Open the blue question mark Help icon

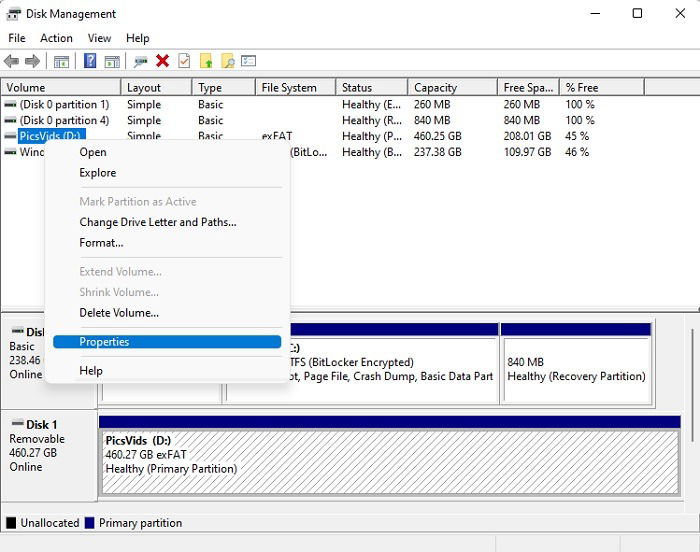tap(90, 61)
